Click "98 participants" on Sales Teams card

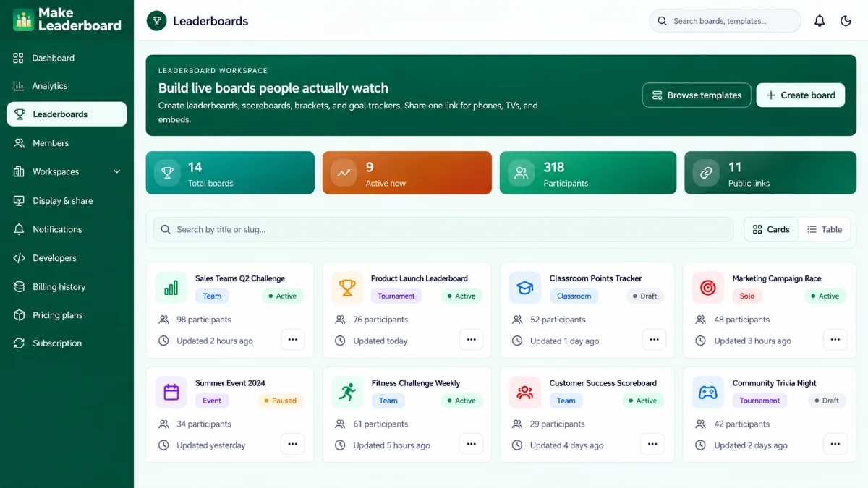coord(204,320)
